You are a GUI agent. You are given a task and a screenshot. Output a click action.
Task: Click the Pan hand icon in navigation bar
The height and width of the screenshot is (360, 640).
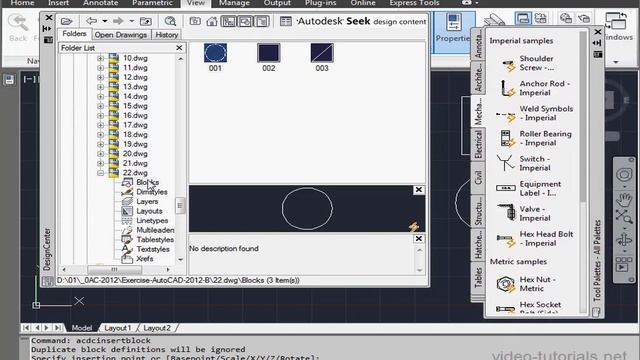tap(624, 200)
